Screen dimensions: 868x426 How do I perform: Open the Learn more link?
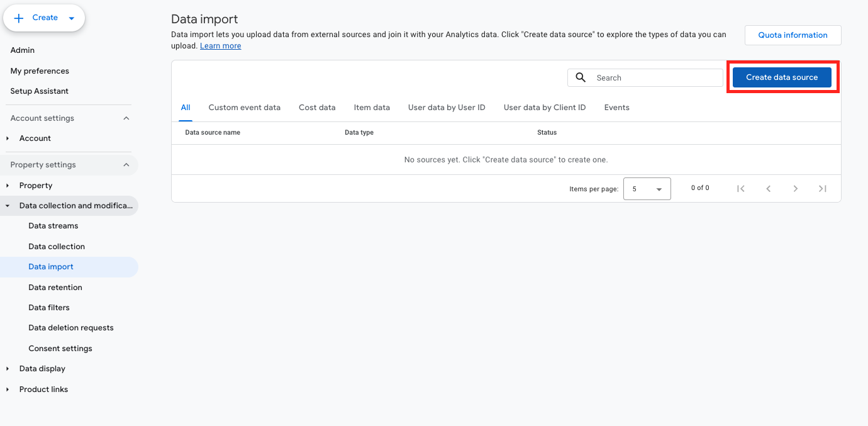[220, 46]
